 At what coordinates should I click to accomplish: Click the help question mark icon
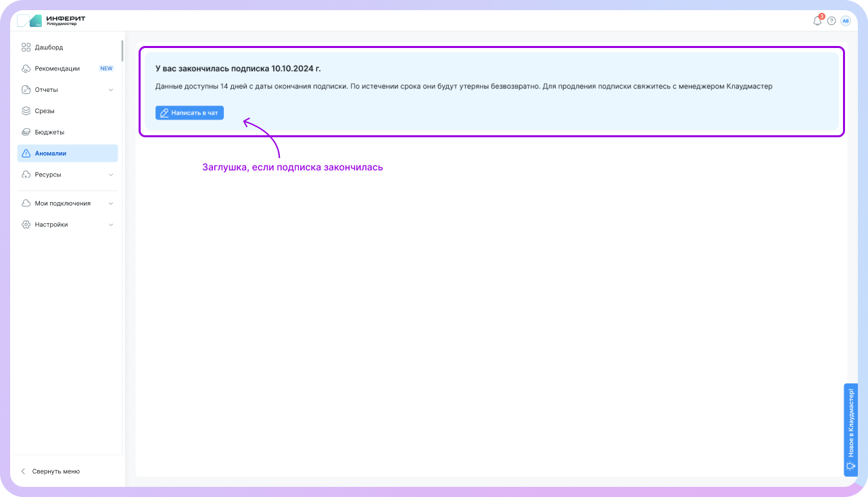click(x=831, y=21)
